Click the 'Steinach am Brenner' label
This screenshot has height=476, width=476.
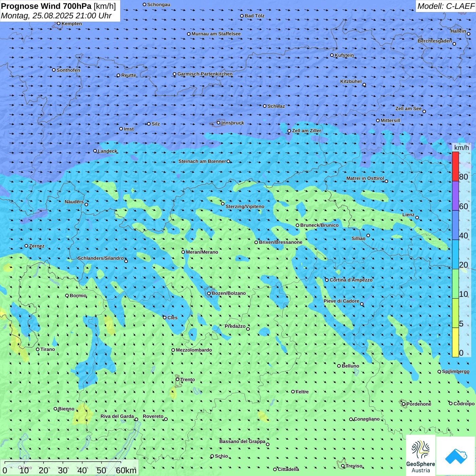coord(202,161)
